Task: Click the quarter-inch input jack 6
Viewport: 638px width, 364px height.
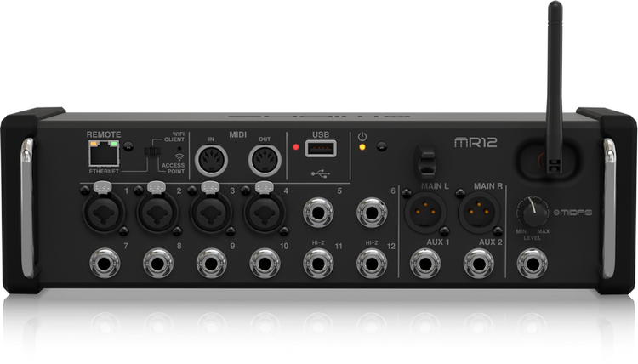Action: [372, 213]
